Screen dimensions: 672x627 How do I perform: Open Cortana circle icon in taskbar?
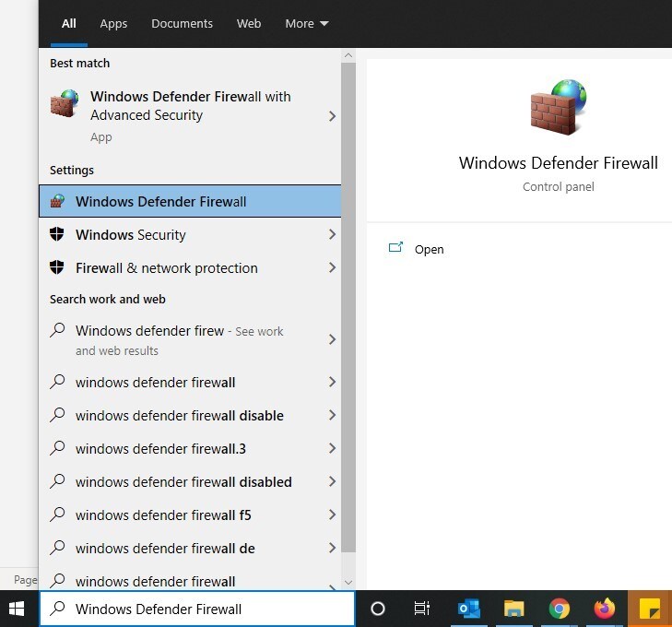pos(377,609)
